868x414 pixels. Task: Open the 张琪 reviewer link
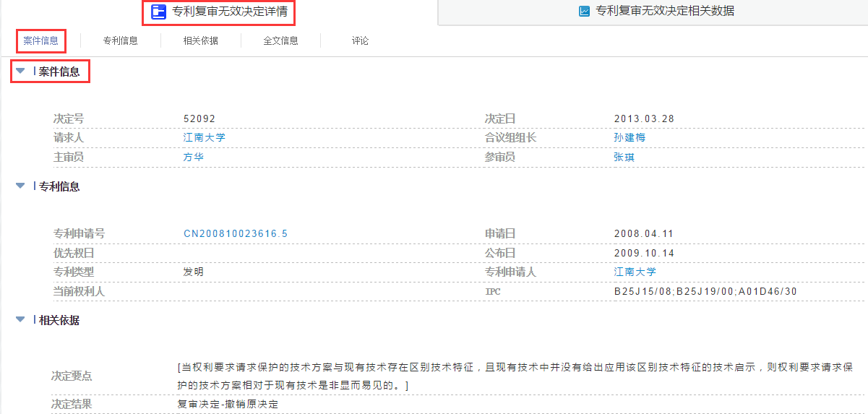point(624,157)
